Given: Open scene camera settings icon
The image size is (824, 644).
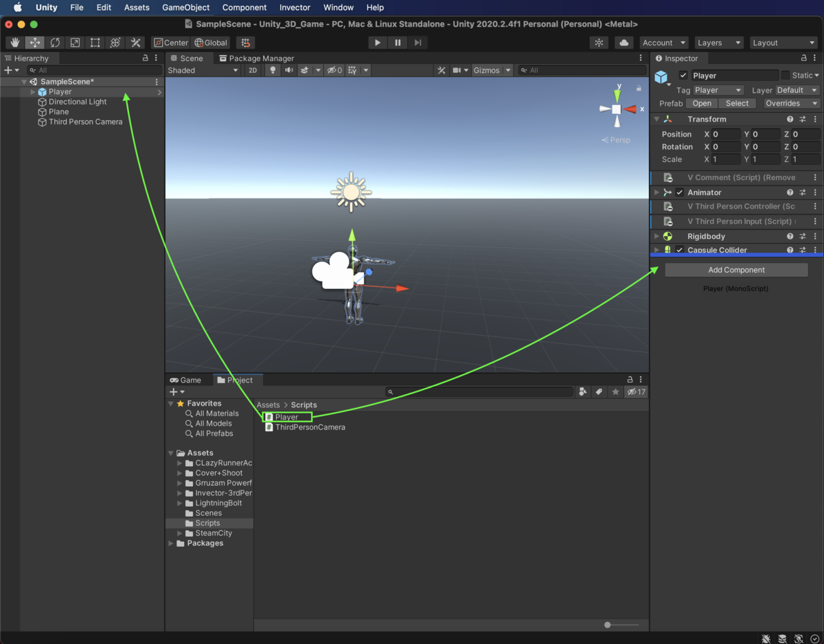Looking at the screenshot, I should [456, 70].
